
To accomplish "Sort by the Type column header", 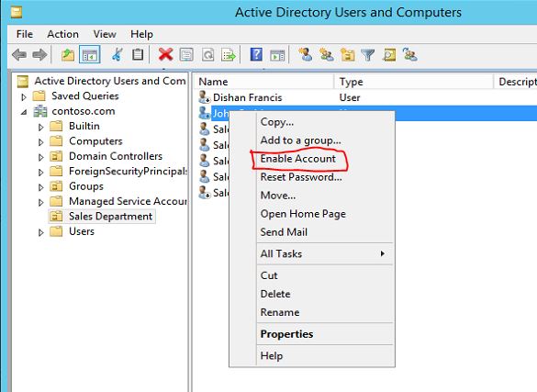I will click(414, 82).
